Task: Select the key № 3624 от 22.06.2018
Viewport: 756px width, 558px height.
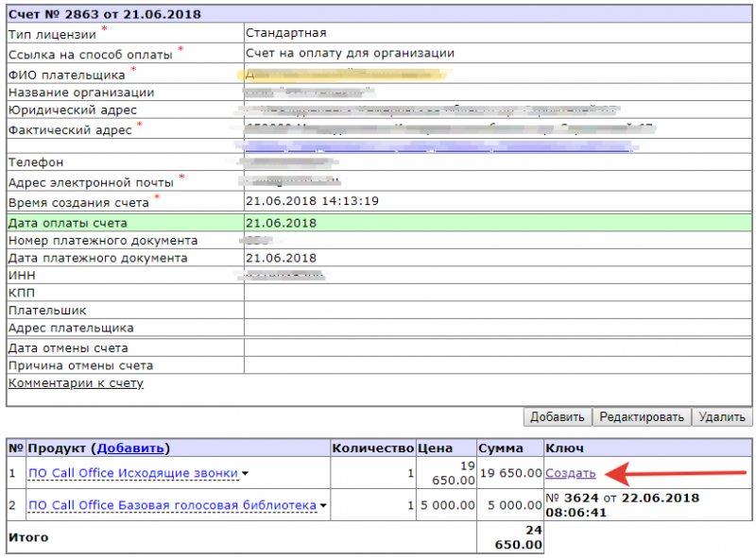Action: tap(623, 505)
